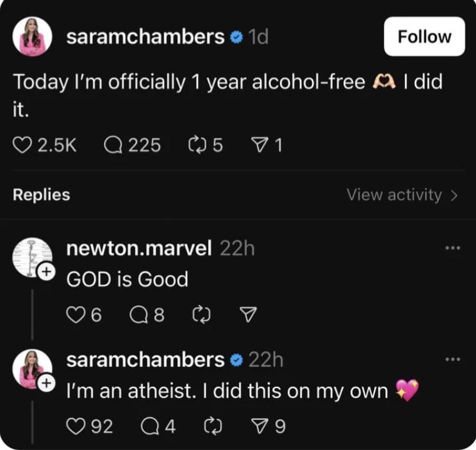Tap plus badge to follow newton.marvel
Screen dimensions: 476x450
[x=45, y=271]
